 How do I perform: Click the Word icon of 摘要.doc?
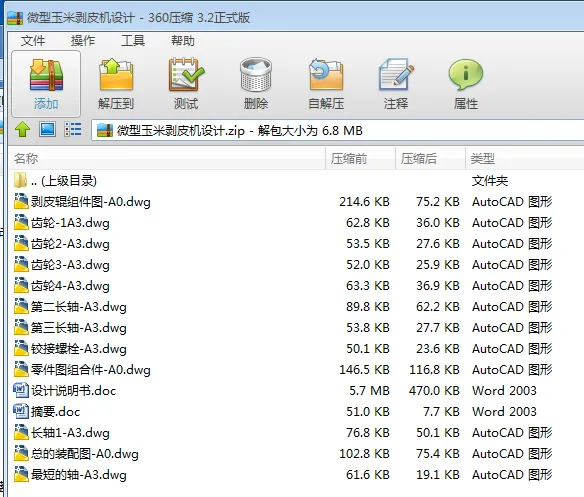click(x=20, y=411)
